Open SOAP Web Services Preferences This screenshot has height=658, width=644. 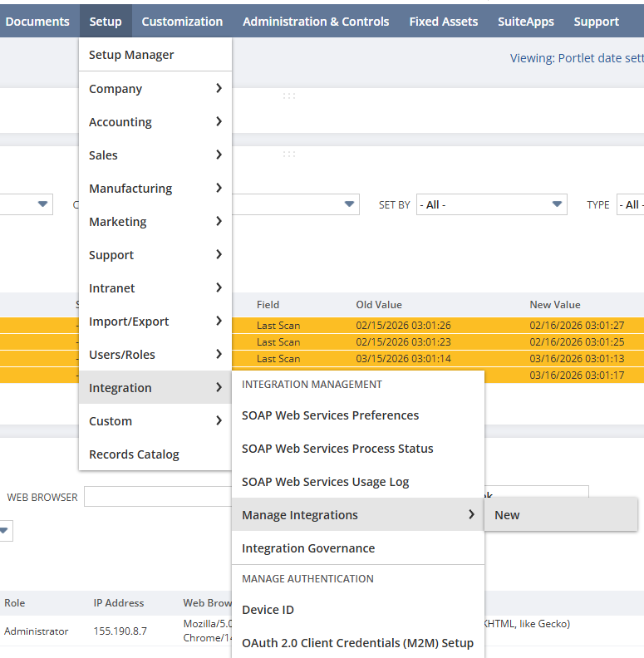[x=358, y=415]
